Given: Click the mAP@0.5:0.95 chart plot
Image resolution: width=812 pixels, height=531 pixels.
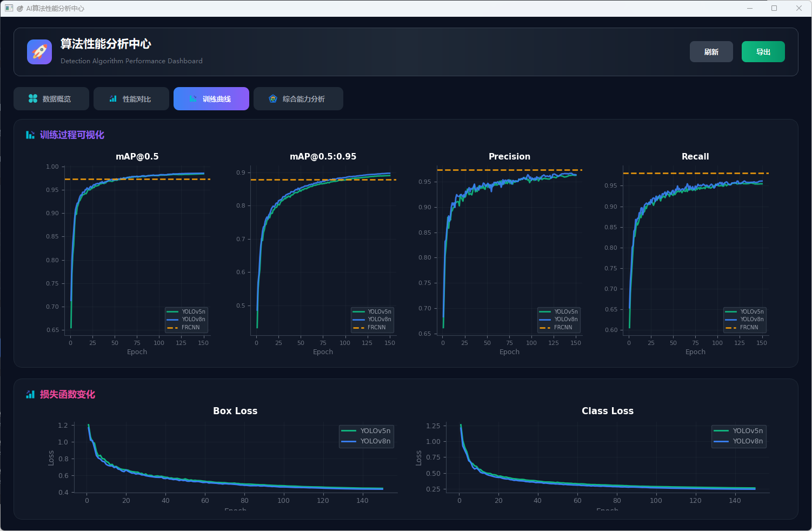Looking at the screenshot, I should (323, 249).
